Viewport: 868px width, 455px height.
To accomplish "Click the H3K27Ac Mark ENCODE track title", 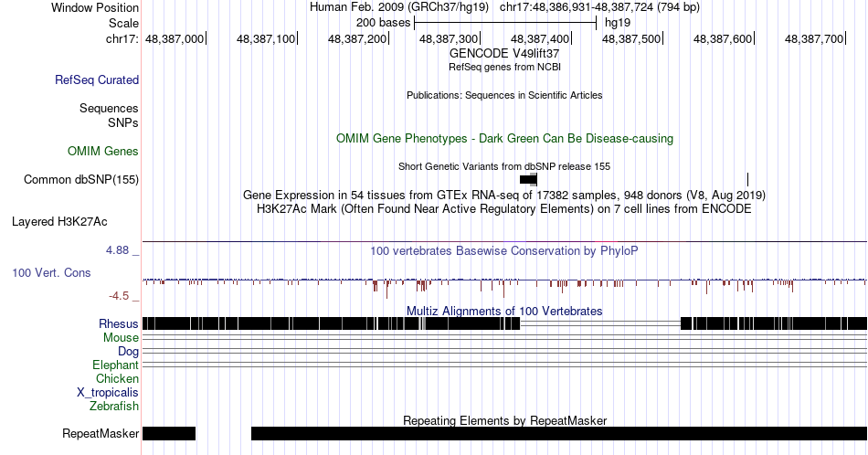I will pyautogui.click(x=504, y=208).
